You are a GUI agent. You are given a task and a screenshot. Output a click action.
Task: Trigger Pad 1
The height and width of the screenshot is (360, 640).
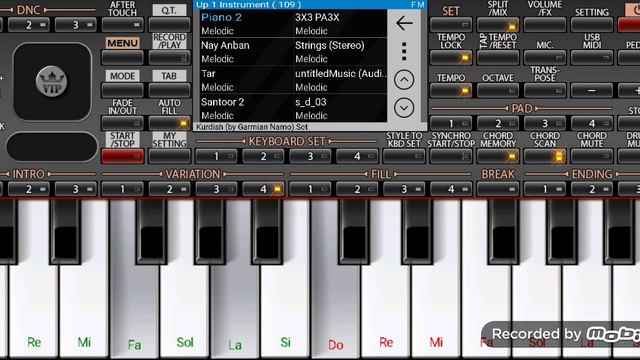coord(451,123)
